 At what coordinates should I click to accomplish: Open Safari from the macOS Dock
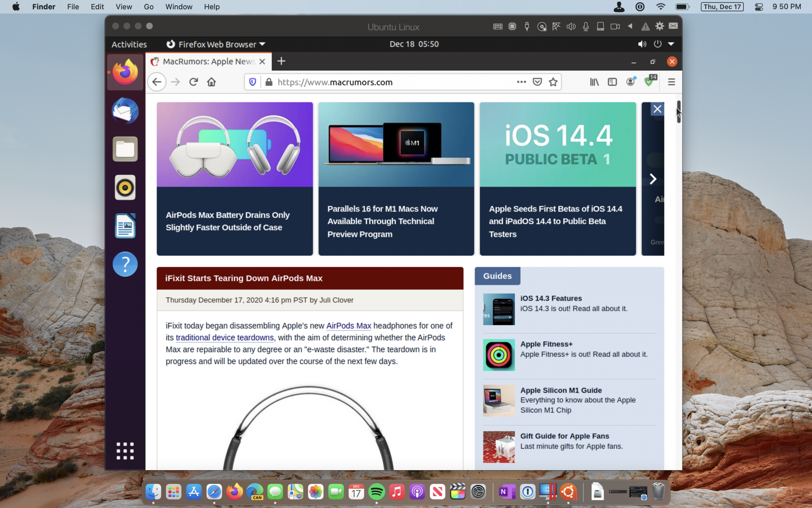214,492
